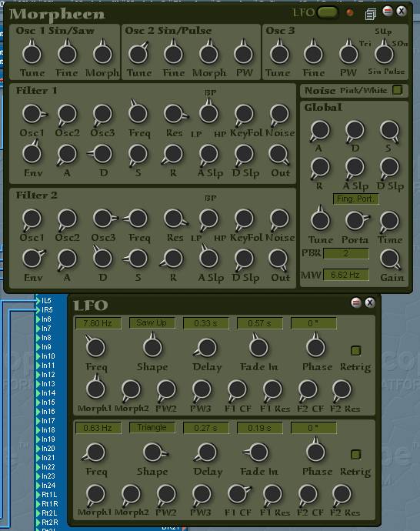The height and width of the screenshot is (531, 420).
Task: Click second LFO F2 Res amount knob
Action: click(342, 494)
